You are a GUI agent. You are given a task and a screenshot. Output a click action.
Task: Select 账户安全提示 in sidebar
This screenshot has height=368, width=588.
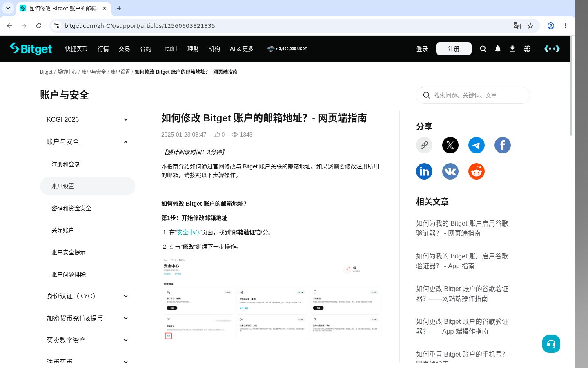click(x=87, y=252)
